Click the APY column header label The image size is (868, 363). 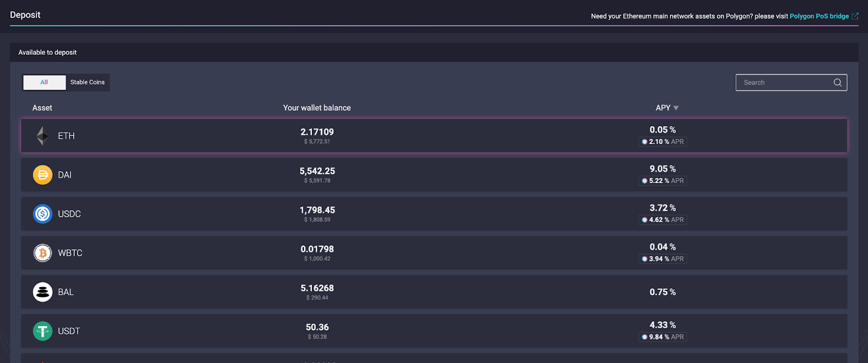[x=663, y=108]
